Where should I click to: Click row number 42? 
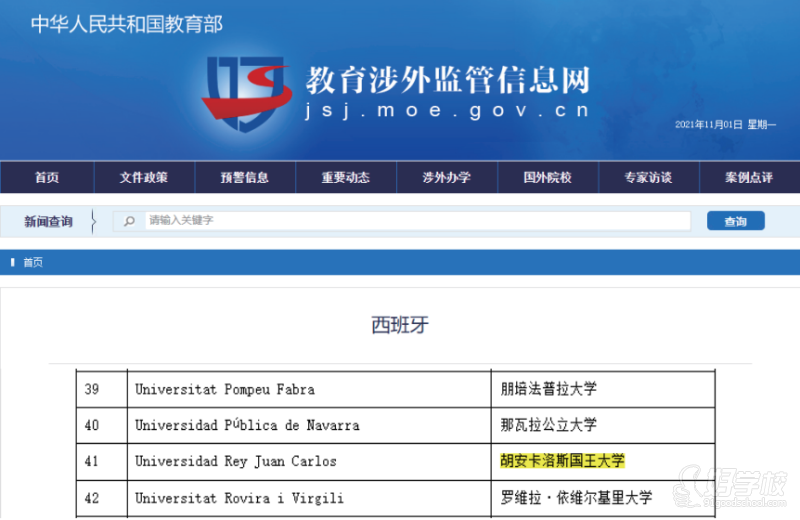click(92, 499)
